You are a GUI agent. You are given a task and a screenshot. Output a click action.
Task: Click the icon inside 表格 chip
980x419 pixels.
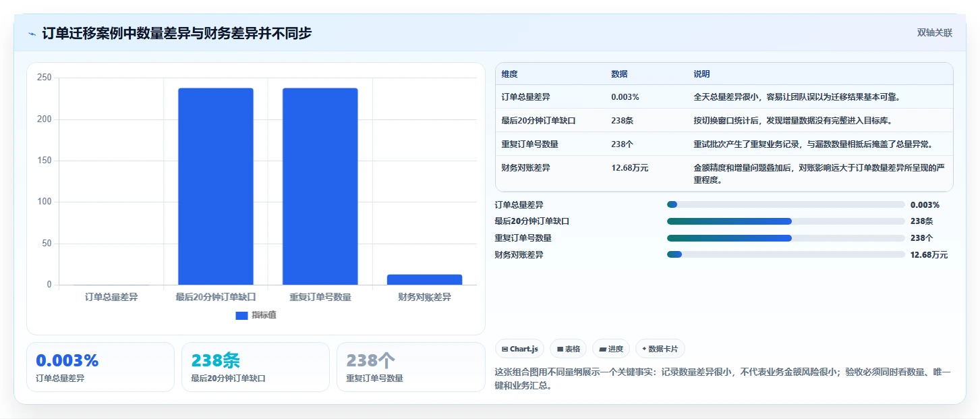(x=560, y=350)
